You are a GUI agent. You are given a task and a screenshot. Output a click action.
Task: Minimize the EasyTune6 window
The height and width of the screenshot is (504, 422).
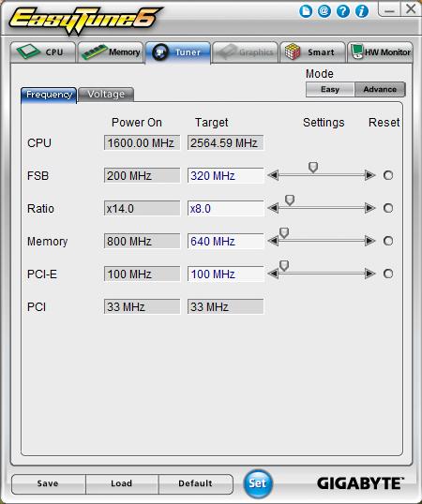click(x=389, y=9)
